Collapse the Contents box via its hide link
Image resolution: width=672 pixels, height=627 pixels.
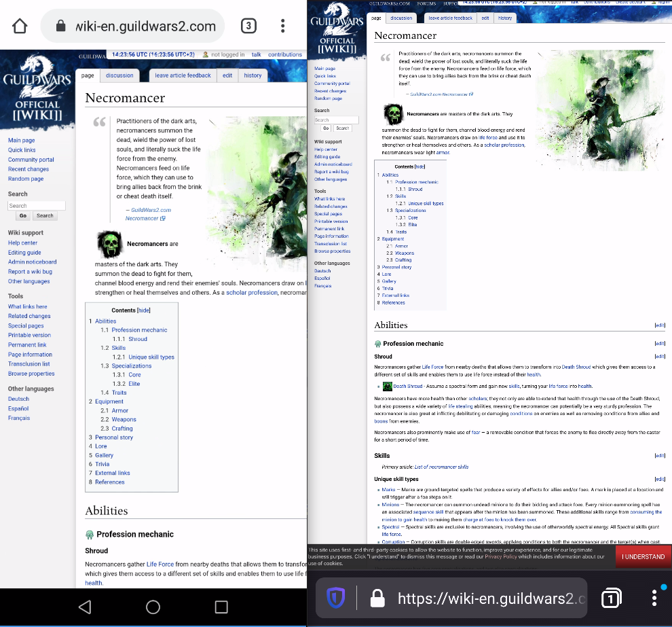point(143,310)
